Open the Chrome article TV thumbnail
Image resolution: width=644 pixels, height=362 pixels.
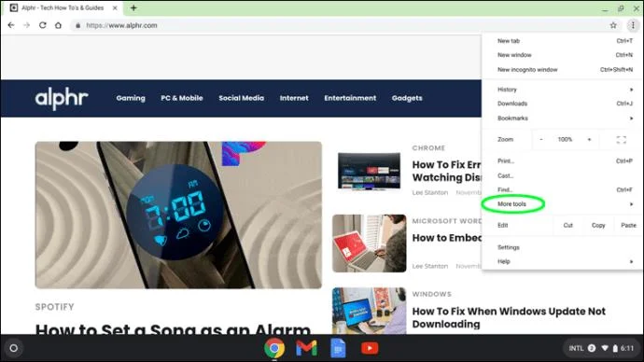[x=370, y=171]
